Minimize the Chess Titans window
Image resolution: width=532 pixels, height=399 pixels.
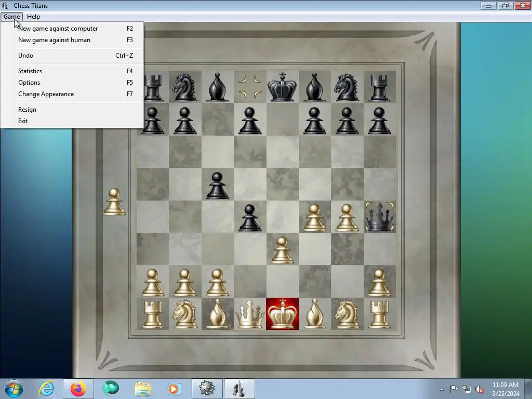pyautogui.click(x=488, y=6)
